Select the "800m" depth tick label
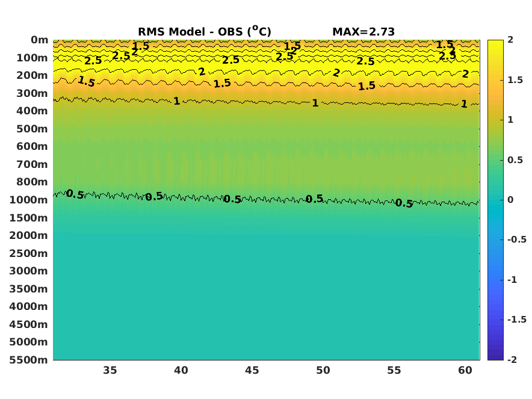This screenshot has height=399, width=532. (32, 182)
